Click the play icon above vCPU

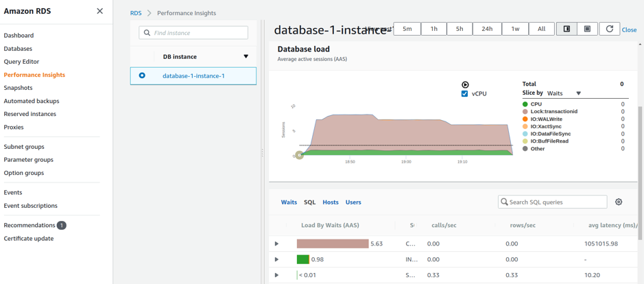pos(465,84)
